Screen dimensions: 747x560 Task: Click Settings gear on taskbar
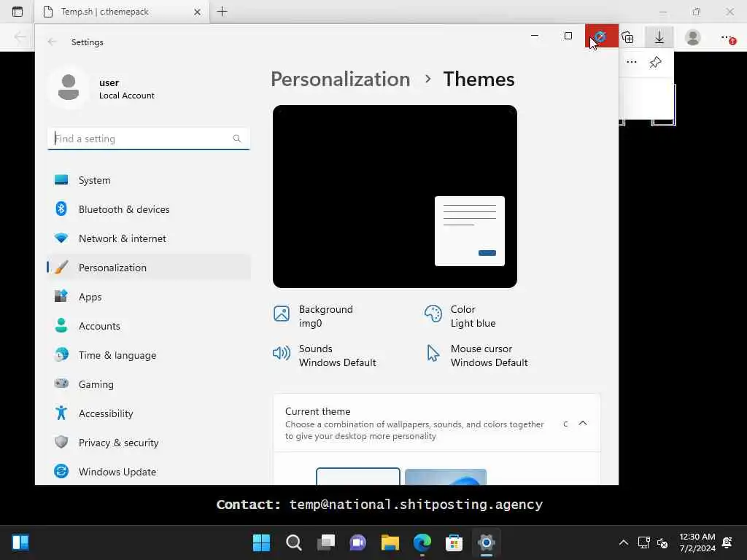[x=487, y=542]
